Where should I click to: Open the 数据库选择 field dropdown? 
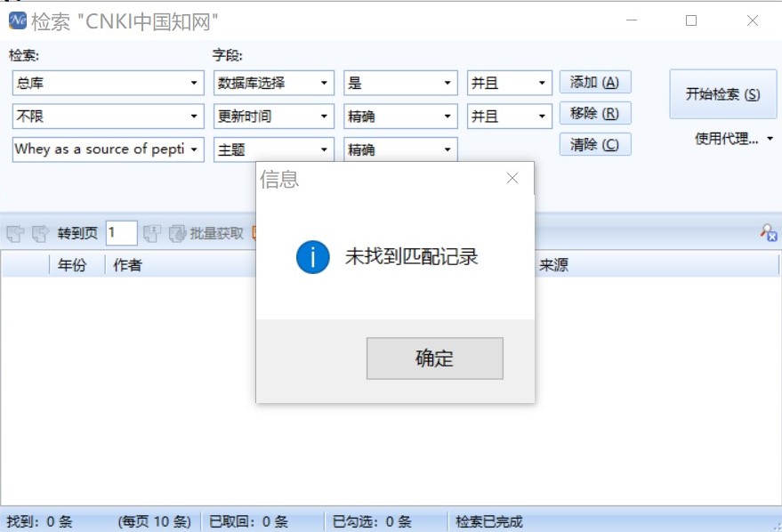tap(324, 83)
